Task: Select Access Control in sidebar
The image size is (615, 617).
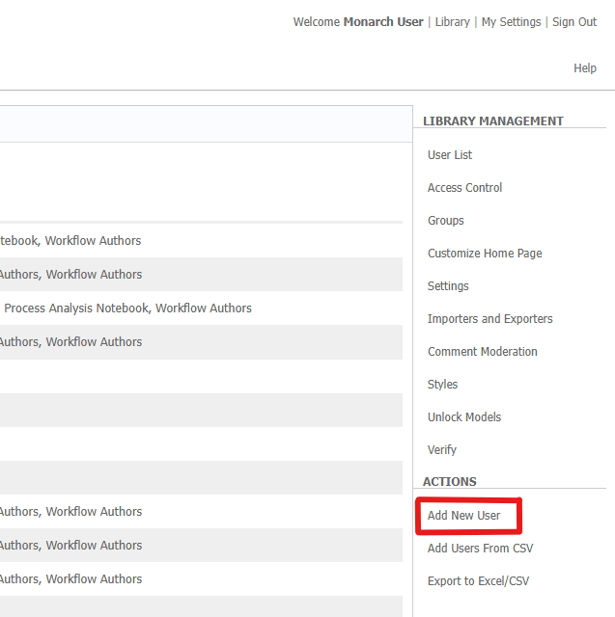Action: (465, 188)
